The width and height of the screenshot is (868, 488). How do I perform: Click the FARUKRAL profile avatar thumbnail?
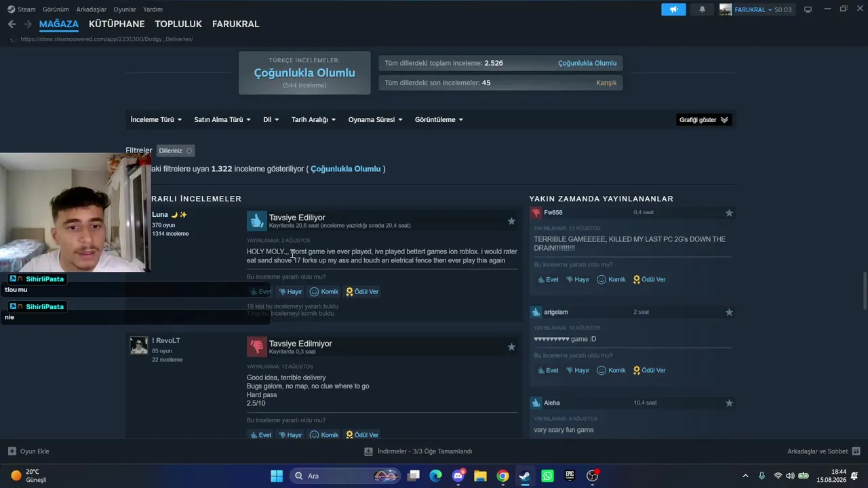[x=726, y=9]
